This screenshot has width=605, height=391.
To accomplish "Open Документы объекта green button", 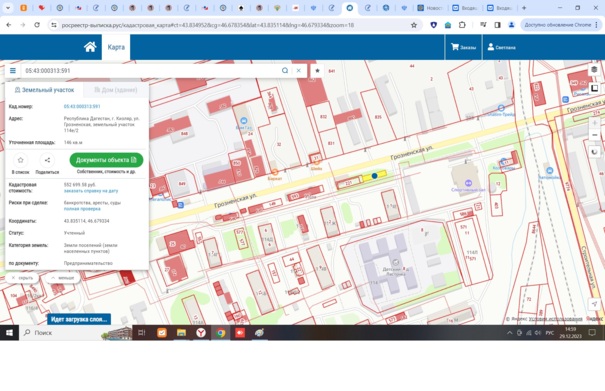I will 106,160.
